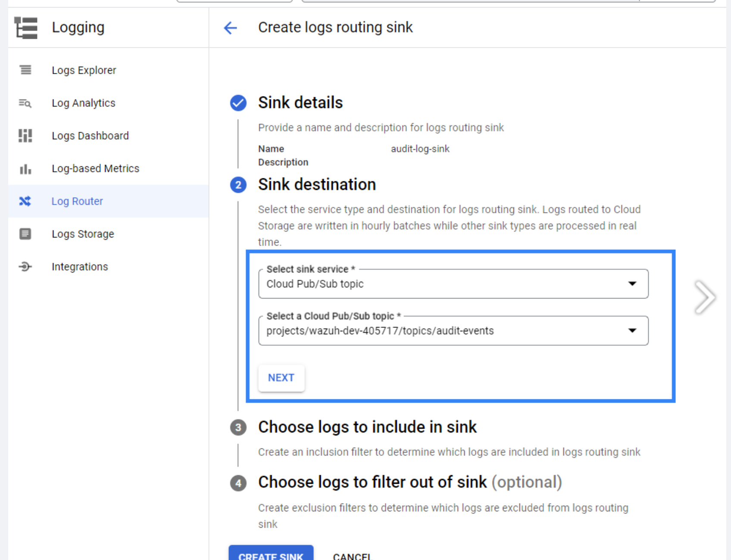Open Logs Explorer in the sidebar
The width and height of the screenshot is (731, 560).
(x=109, y=70)
